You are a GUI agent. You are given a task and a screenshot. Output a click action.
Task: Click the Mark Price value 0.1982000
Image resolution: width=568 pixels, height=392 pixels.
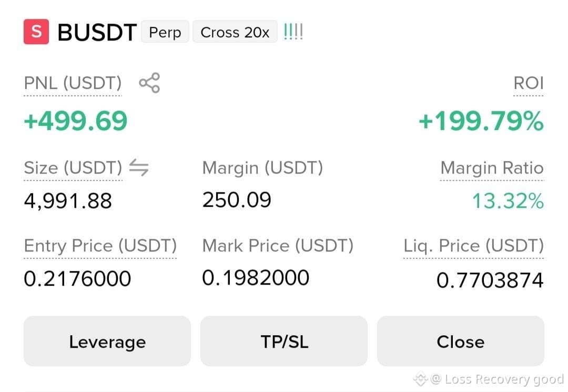pos(256,277)
